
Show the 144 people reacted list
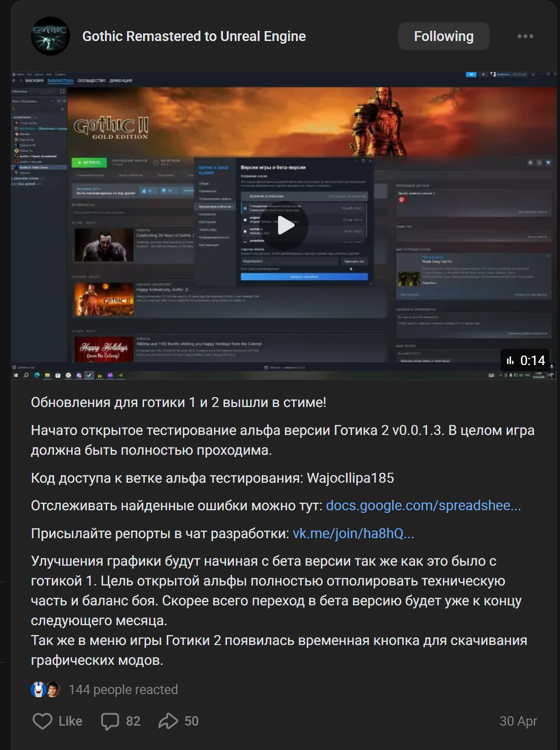tap(123, 690)
